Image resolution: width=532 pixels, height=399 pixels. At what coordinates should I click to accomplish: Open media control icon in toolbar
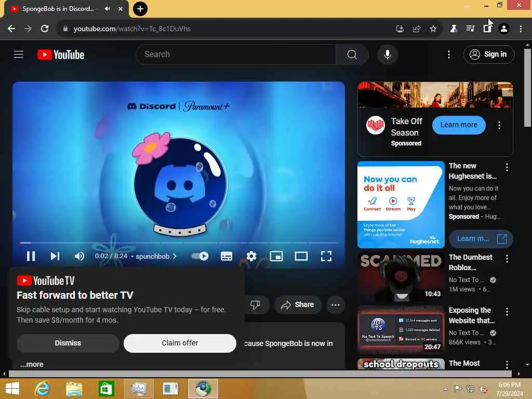pos(470,29)
